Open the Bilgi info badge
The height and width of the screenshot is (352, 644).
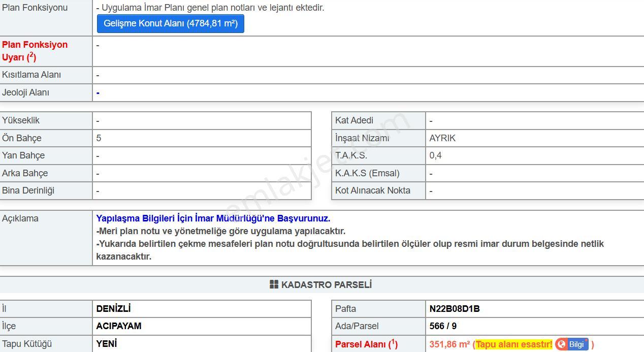coord(572,344)
